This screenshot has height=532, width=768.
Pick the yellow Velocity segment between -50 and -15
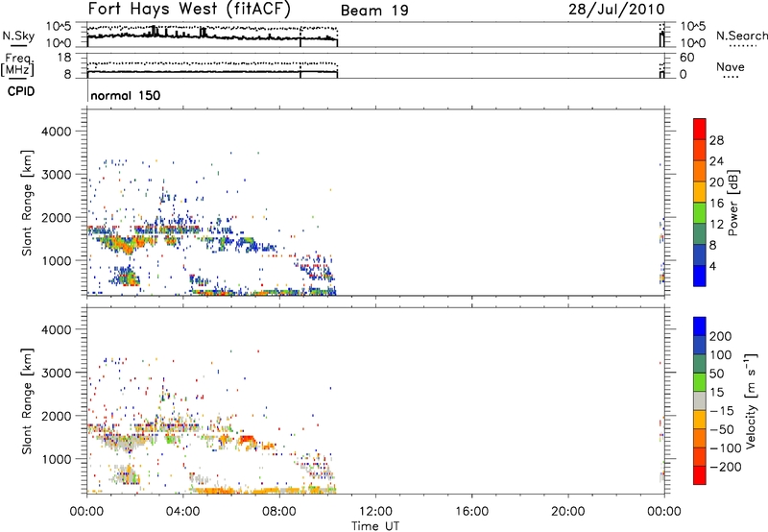tap(700, 420)
